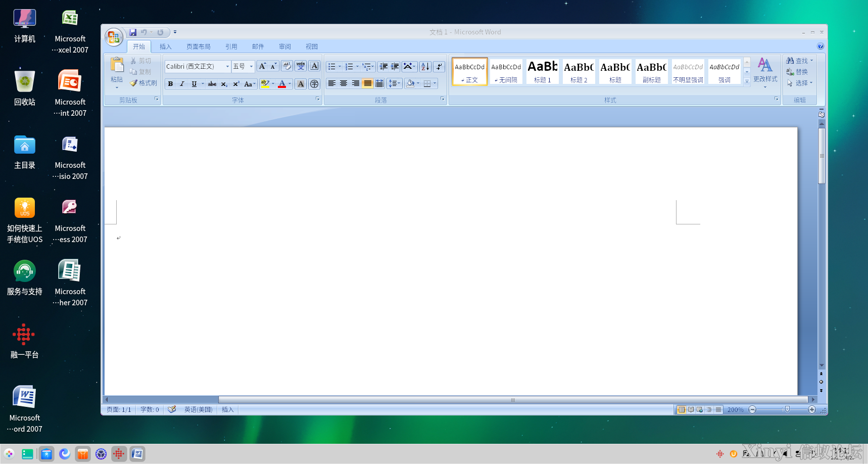Click the Paste clipboard icon
The width and height of the screenshot is (868, 464).
pyautogui.click(x=117, y=65)
